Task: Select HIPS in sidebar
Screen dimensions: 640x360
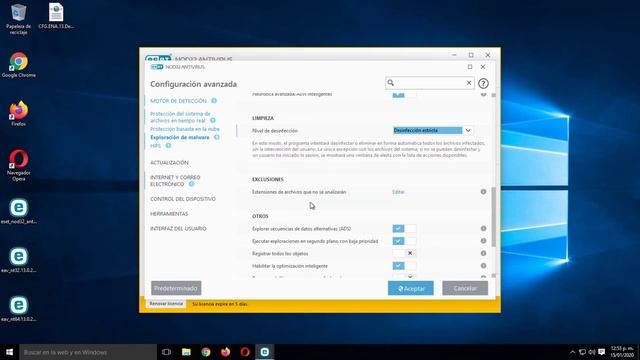Action: click(156, 146)
